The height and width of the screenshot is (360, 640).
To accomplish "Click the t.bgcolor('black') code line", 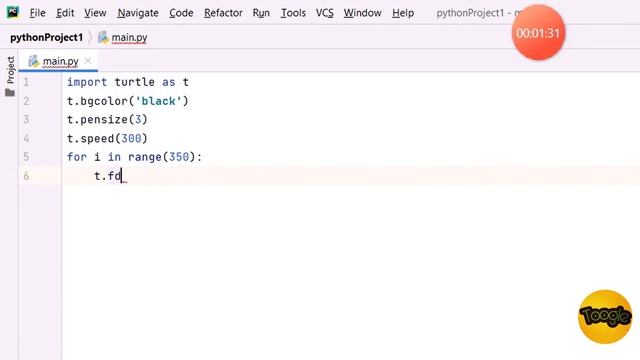I will click(x=128, y=101).
